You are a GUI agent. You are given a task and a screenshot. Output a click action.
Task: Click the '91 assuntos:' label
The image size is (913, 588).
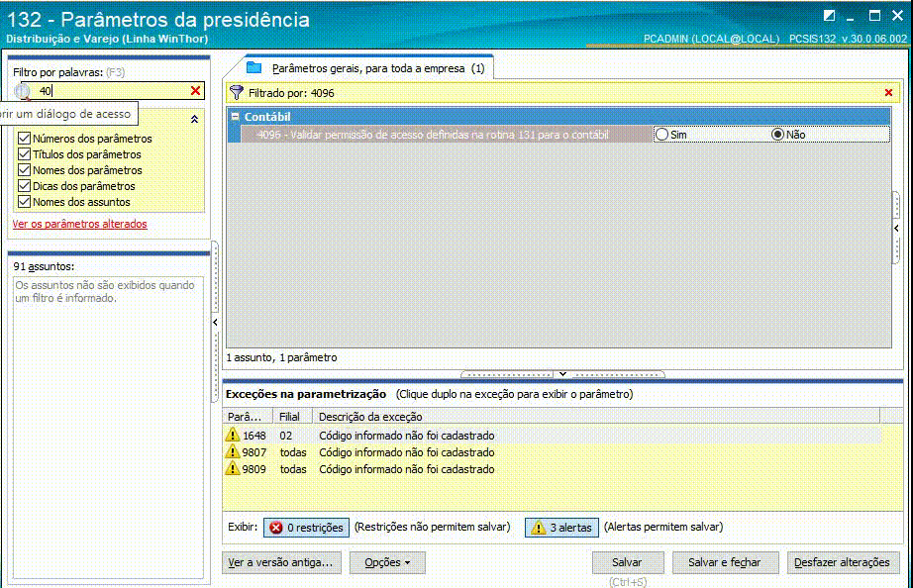[x=44, y=266]
